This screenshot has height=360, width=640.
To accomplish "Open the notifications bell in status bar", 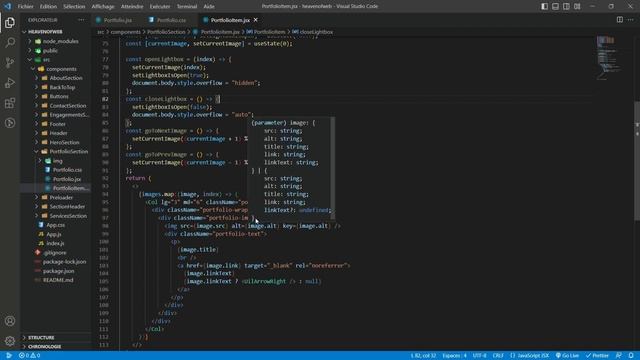I will click(631, 356).
